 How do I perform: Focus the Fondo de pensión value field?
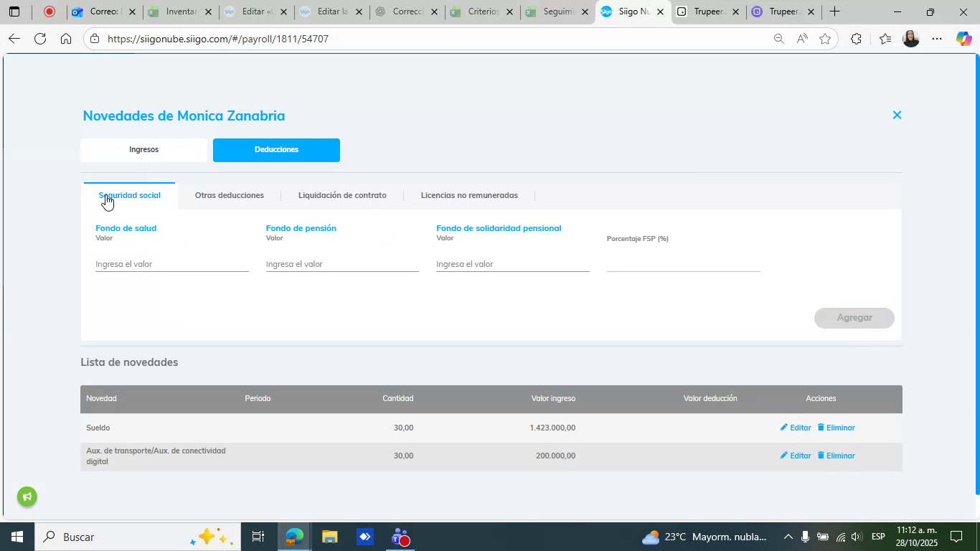click(342, 264)
